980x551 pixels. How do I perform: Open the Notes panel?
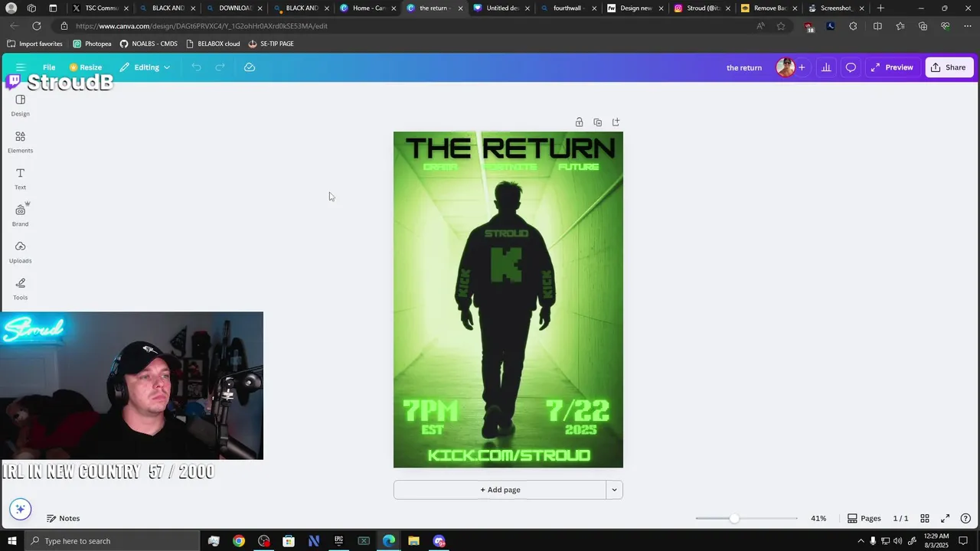click(63, 518)
